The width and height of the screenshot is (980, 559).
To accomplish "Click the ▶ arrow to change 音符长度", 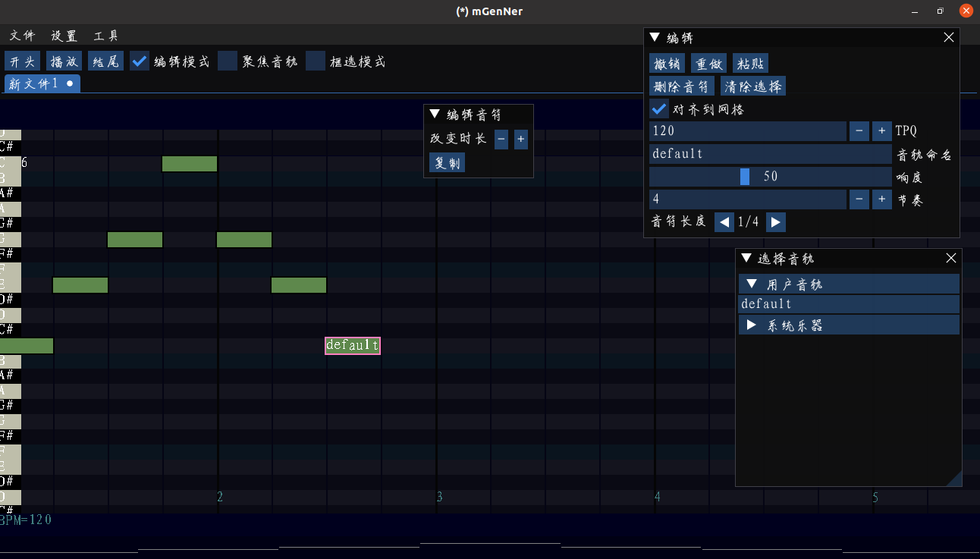I will (x=775, y=221).
